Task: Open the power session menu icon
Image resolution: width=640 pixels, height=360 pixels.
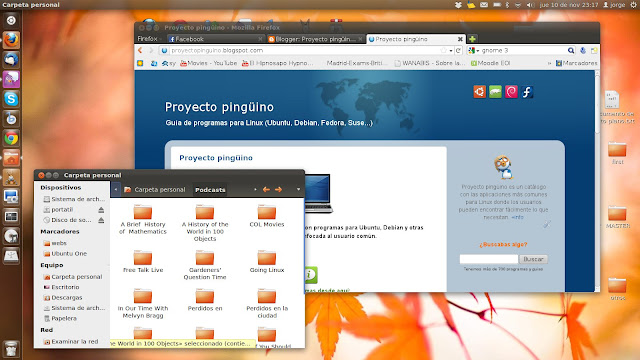Action: click(x=633, y=5)
